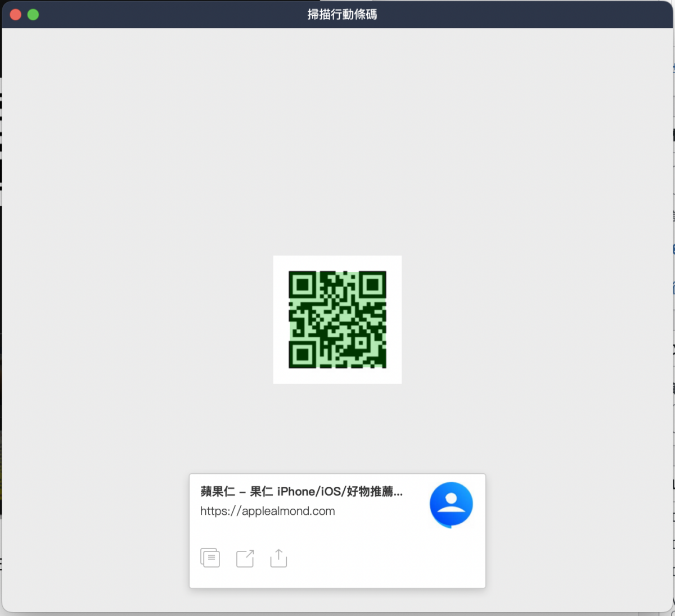675x616 pixels.
Task: Click the 掃描行動條碼 window title
Action: point(342,14)
